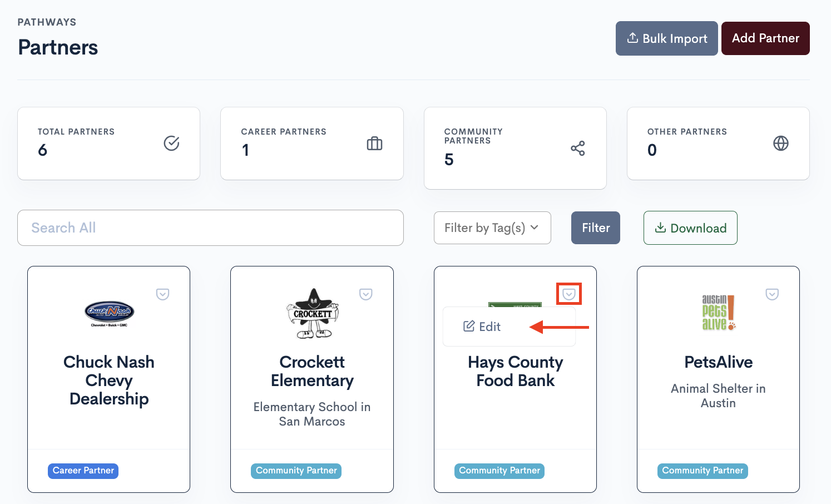Click the Career Partners briefcase icon

click(374, 144)
